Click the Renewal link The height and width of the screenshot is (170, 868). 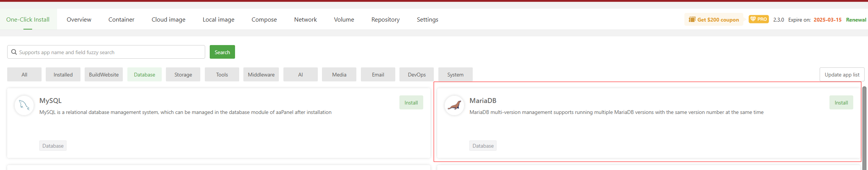[856, 20]
